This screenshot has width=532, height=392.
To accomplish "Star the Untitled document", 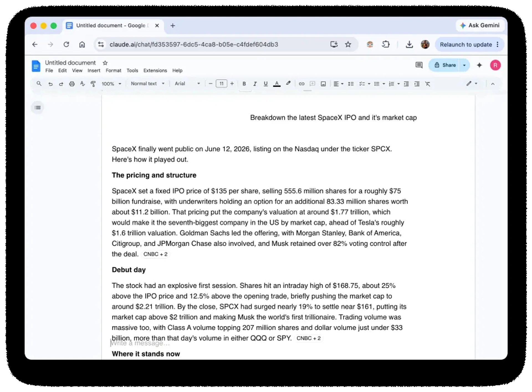I will point(105,63).
